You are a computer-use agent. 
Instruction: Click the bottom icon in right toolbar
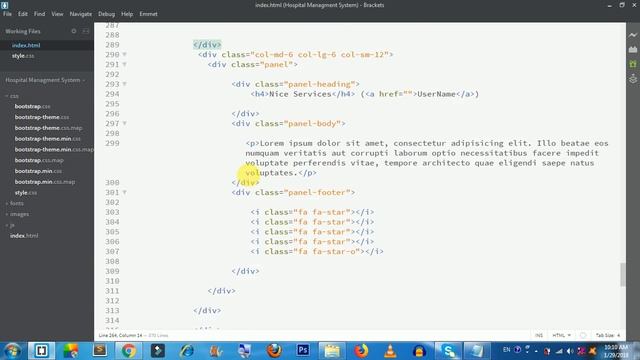(633, 78)
